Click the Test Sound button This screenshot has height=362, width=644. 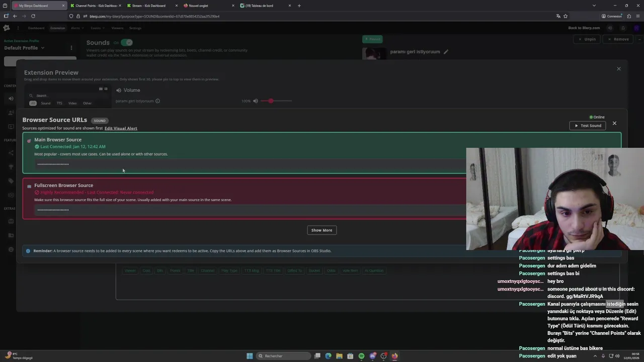(588, 126)
